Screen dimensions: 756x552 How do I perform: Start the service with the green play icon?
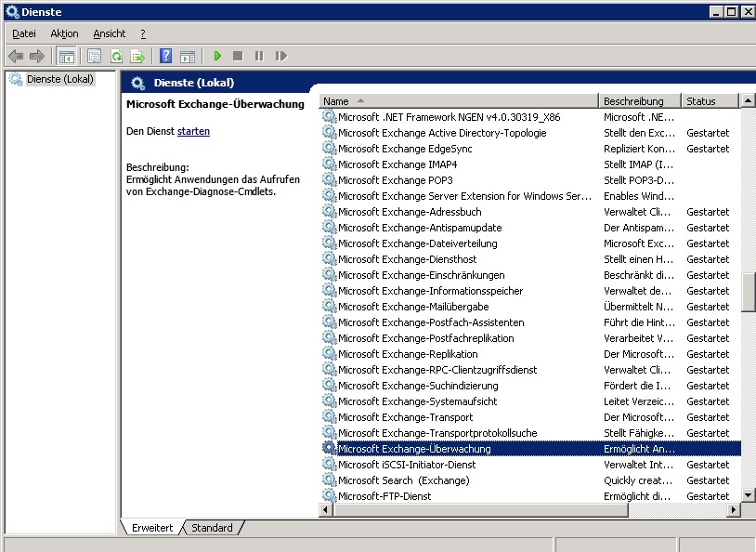click(217, 56)
